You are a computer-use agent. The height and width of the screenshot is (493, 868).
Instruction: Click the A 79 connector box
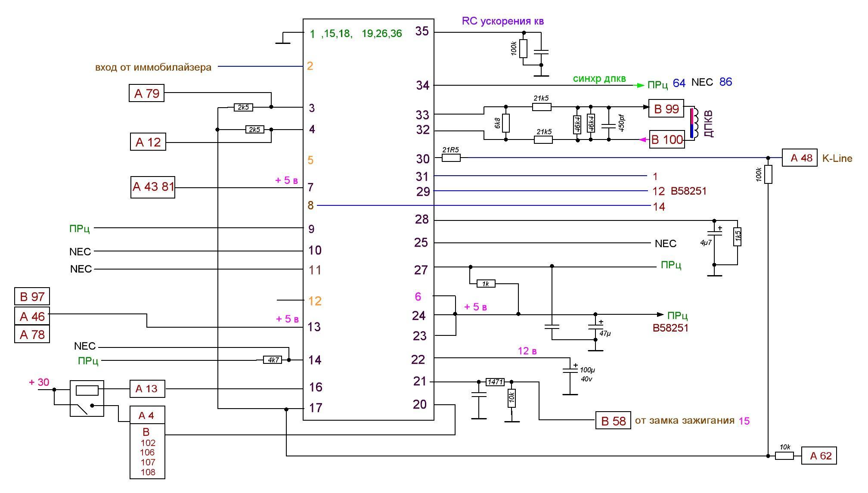tap(146, 93)
